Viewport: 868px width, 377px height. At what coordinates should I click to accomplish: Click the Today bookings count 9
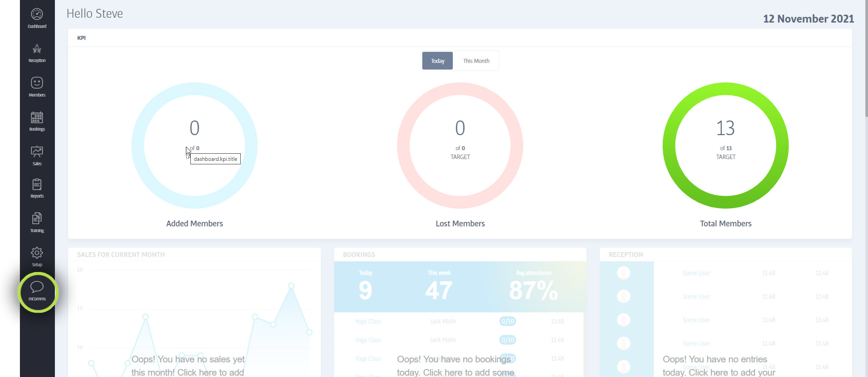[366, 291]
